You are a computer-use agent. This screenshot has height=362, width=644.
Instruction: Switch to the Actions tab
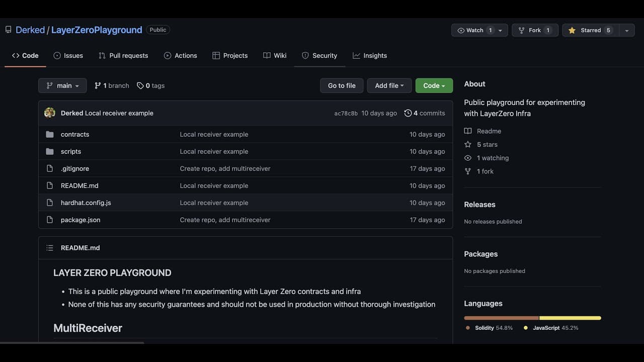180,55
